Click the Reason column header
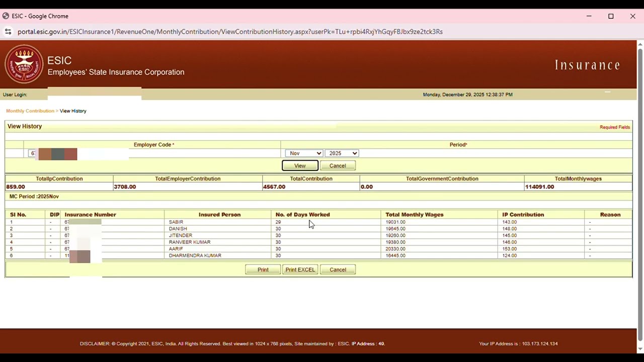Screen dimensions: 644x362 click(610, 215)
